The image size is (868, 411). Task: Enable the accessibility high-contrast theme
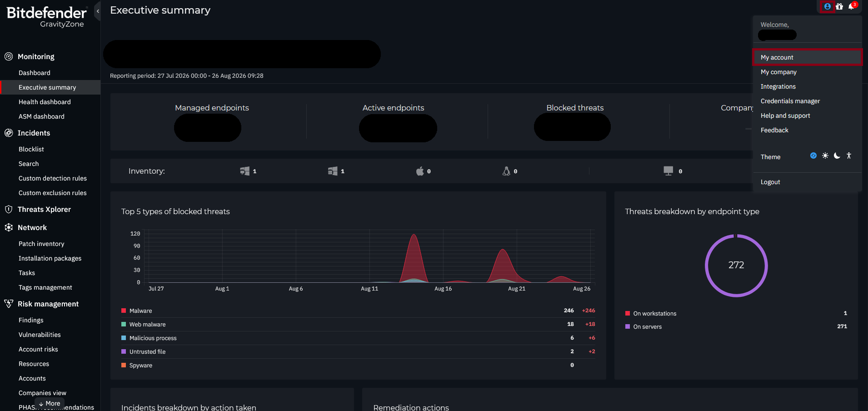coord(849,155)
